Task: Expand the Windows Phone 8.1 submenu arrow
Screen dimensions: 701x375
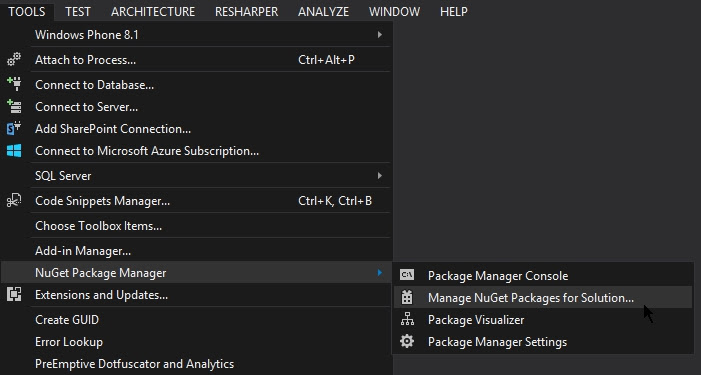Action: (x=380, y=34)
